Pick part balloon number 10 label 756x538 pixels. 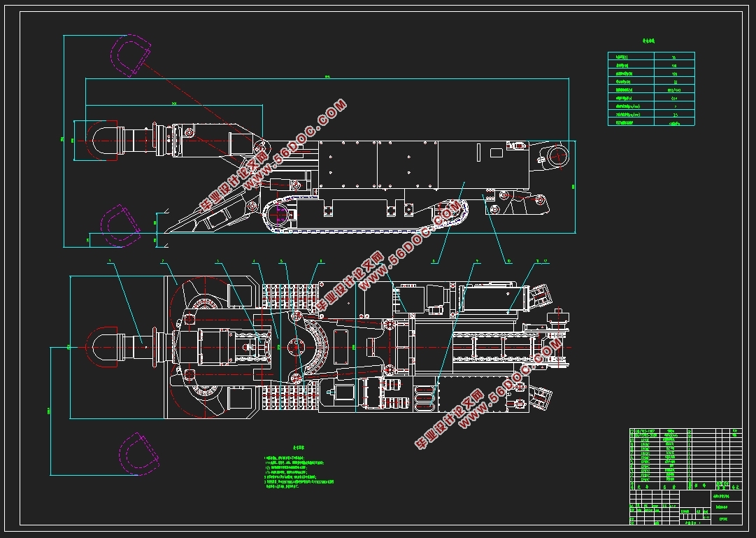coord(508,261)
